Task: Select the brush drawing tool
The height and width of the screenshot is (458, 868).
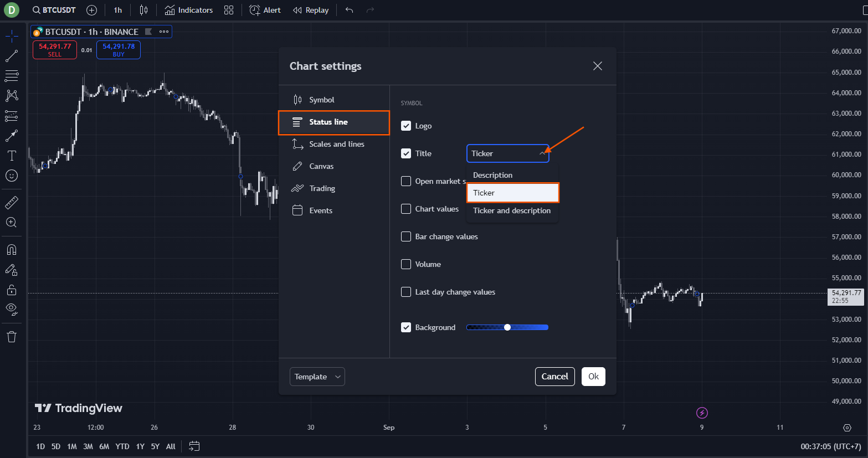Action: point(12,136)
